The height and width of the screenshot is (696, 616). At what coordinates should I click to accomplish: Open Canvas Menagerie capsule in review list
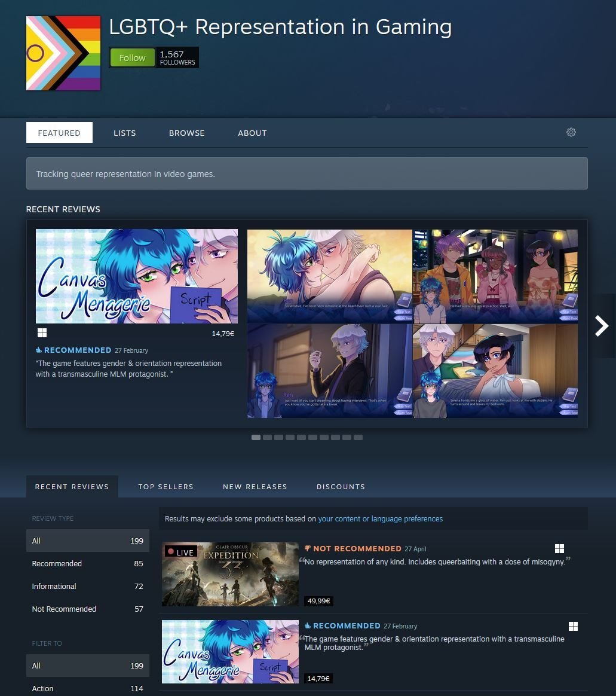pos(230,652)
